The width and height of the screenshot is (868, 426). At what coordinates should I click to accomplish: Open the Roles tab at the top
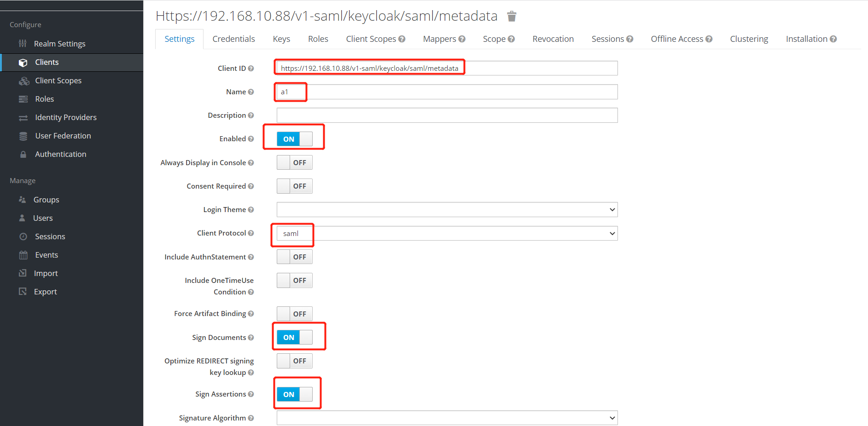pyautogui.click(x=318, y=39)
